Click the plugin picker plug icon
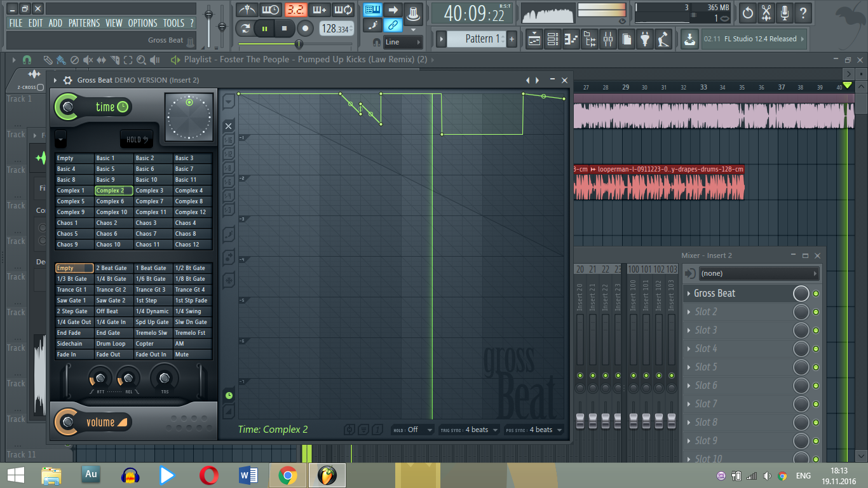Viewport: 868px width, 488px height. pyautogui.click(x=645, y=39)
